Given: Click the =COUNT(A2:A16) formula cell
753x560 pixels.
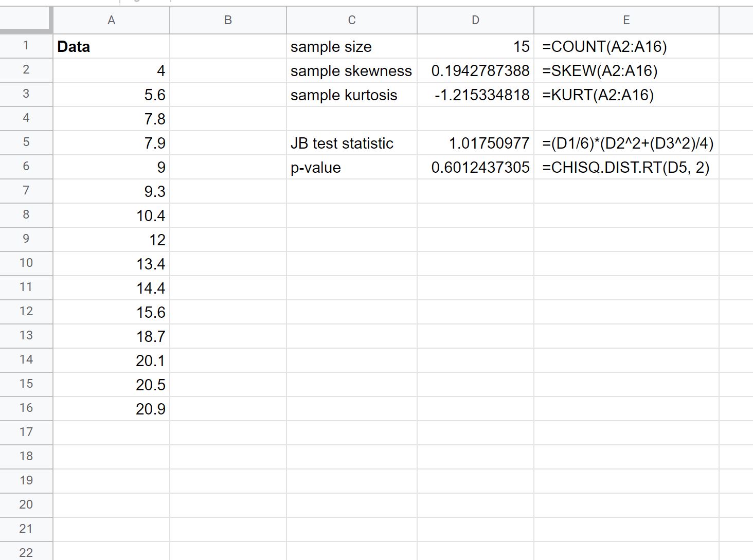Looking at the screenshot, I should 626,46.
